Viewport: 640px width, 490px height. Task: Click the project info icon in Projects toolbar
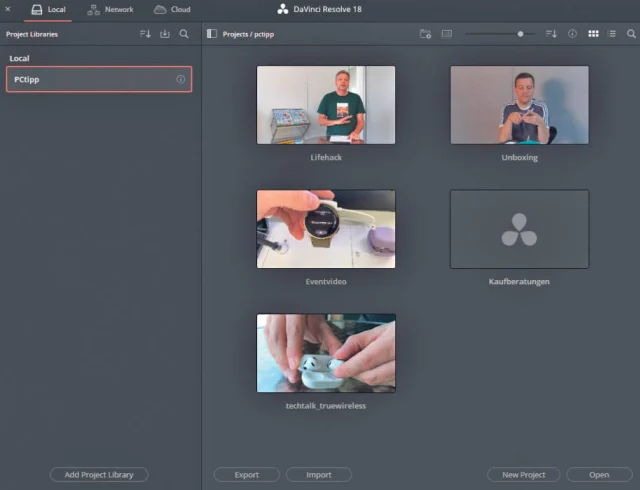click(573, 34)
